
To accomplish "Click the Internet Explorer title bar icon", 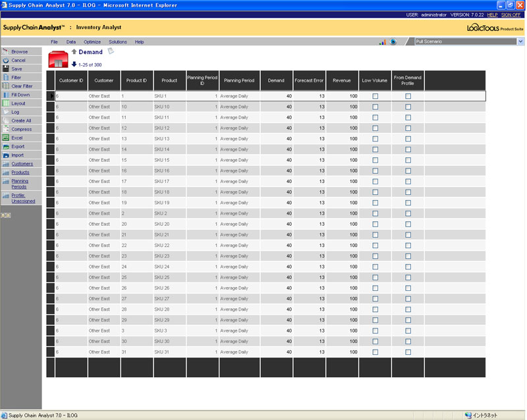I will [4, 5].
